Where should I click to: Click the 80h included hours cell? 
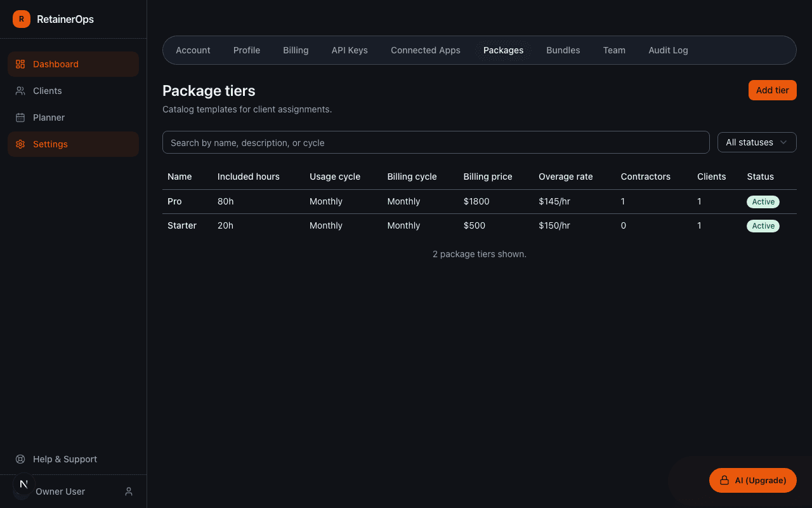coord(226,201)
